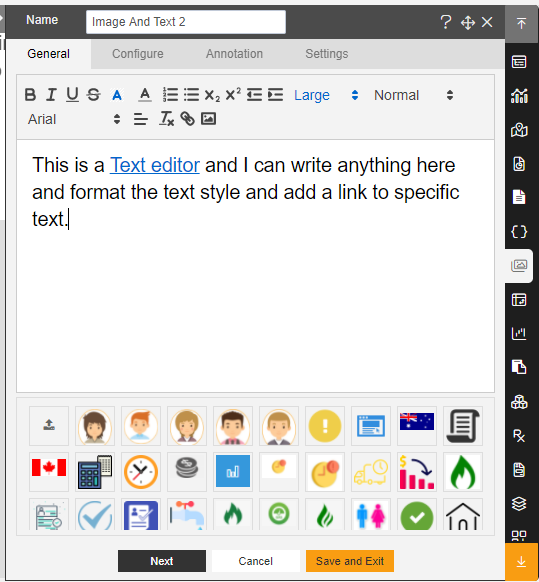Open the help question mark icon
Image resolution: width=539 pixels, height=582 pixels.
click(445, 22)
